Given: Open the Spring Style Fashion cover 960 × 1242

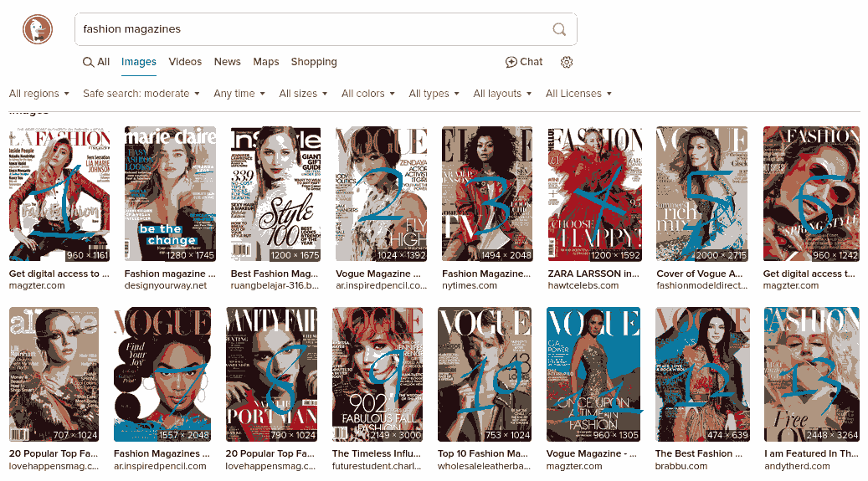Looking at the screenshot, I should pyautogui.click(x=811, y=194).
